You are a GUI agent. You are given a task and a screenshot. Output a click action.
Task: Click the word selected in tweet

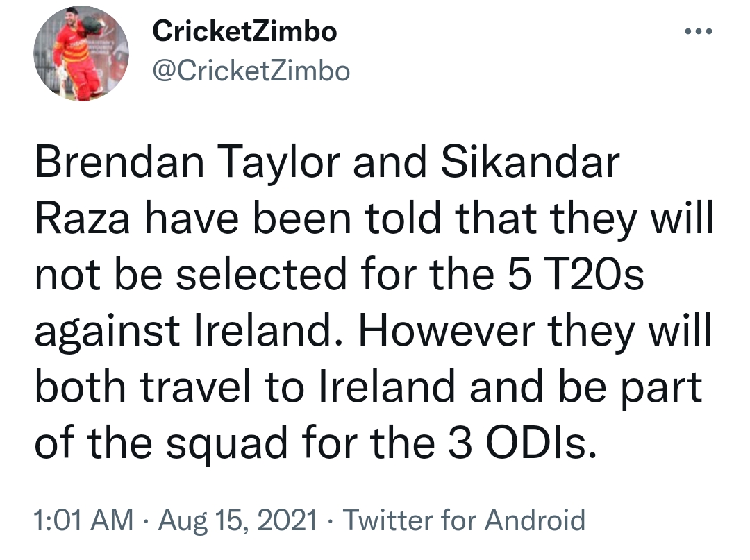[x=261, y=274]
